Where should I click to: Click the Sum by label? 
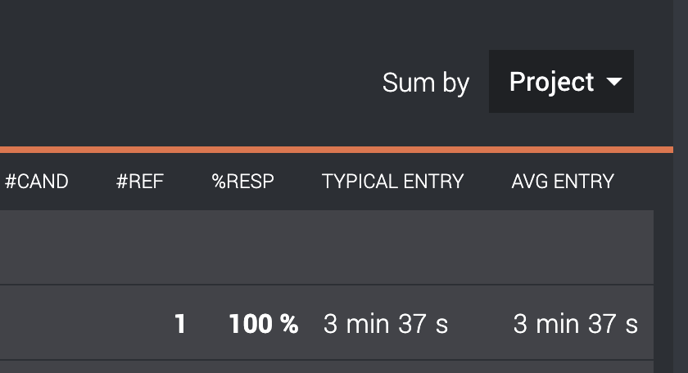tap(426, 82)
